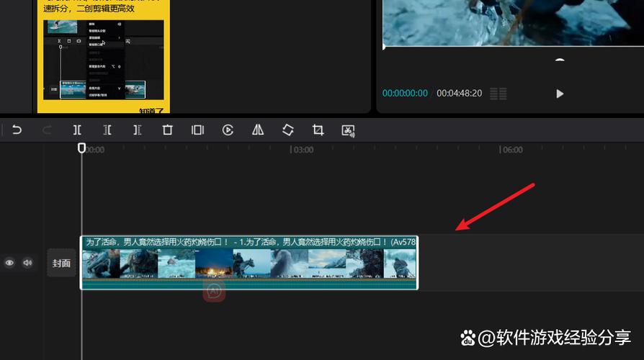The height and width of the screenshot is (360, 644).
Task: Mirror the clip horizontally
Action: 258,130
